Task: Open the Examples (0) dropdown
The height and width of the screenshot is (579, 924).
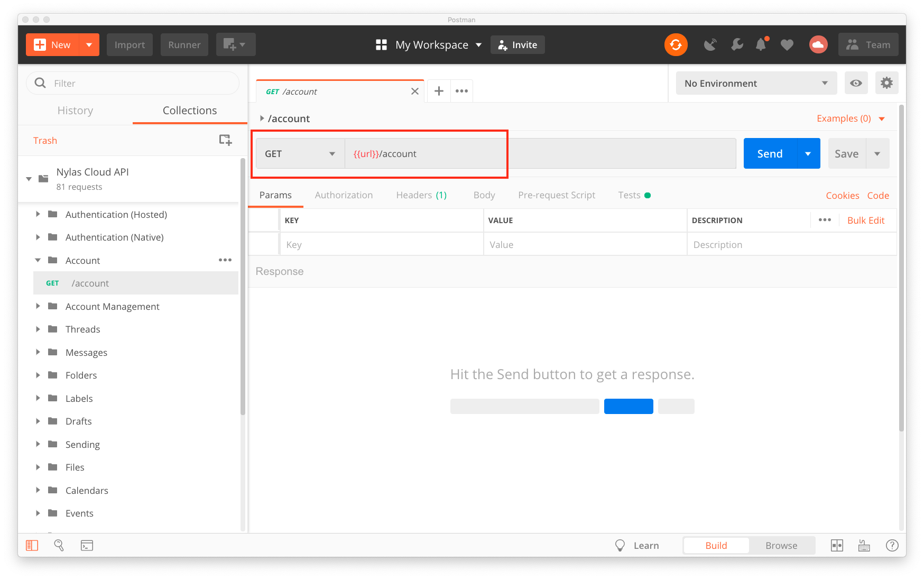Action: (851, 118)
